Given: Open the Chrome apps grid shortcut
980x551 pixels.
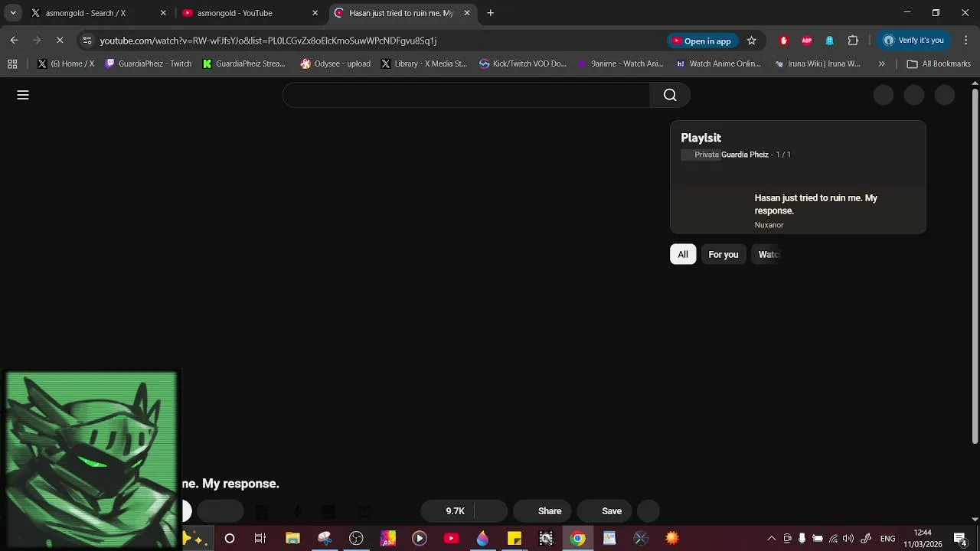Looking at the screenshot, I should point(12,64).
